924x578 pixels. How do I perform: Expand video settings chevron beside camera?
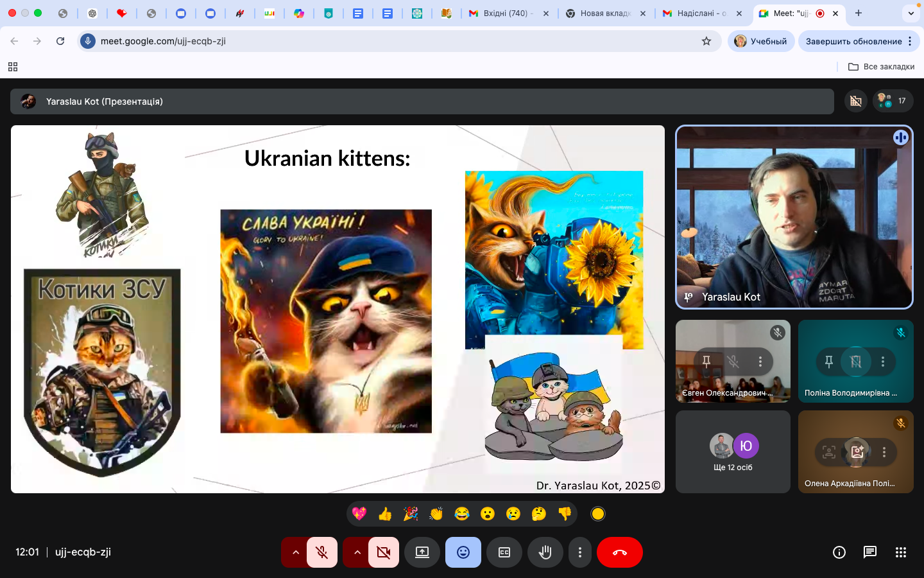point(357,552)
